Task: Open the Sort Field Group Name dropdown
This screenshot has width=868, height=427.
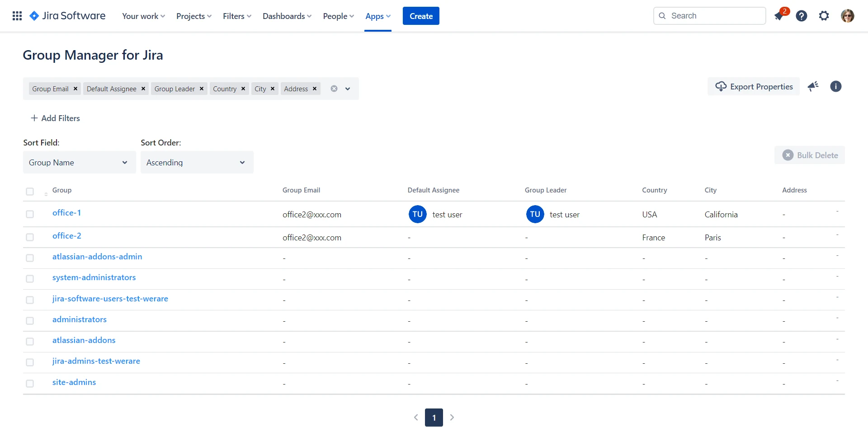Action: 80,162
